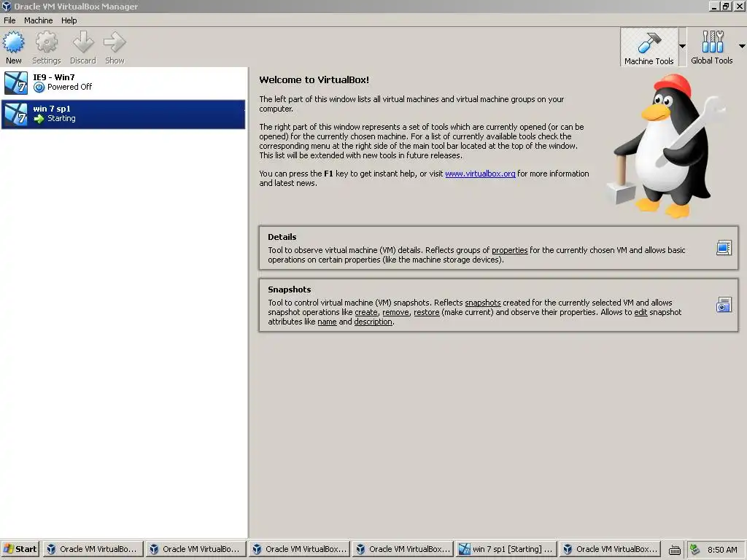Select the win 7 sp1 virtual machine
Viewport: 747px width, 560px height.
pyautogui.click(x=123, y=114)
